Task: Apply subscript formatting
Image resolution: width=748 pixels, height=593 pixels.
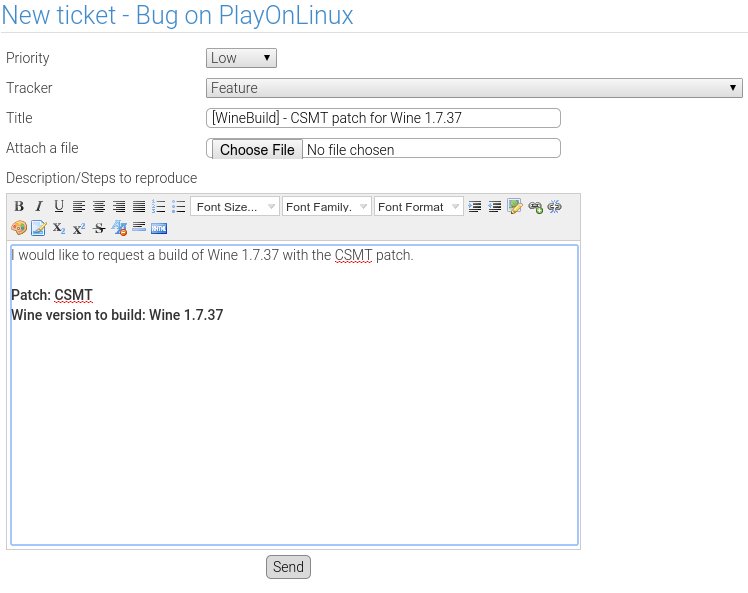Action: point(59,228)
